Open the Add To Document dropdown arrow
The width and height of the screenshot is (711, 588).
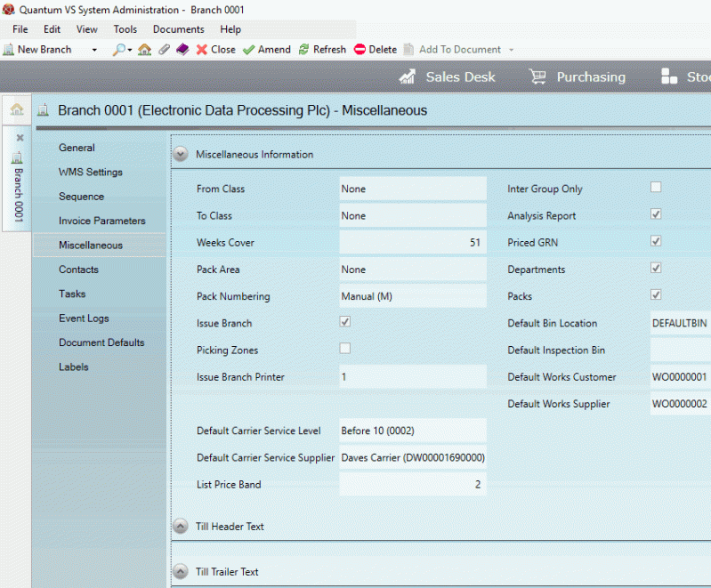click(512, 50)
